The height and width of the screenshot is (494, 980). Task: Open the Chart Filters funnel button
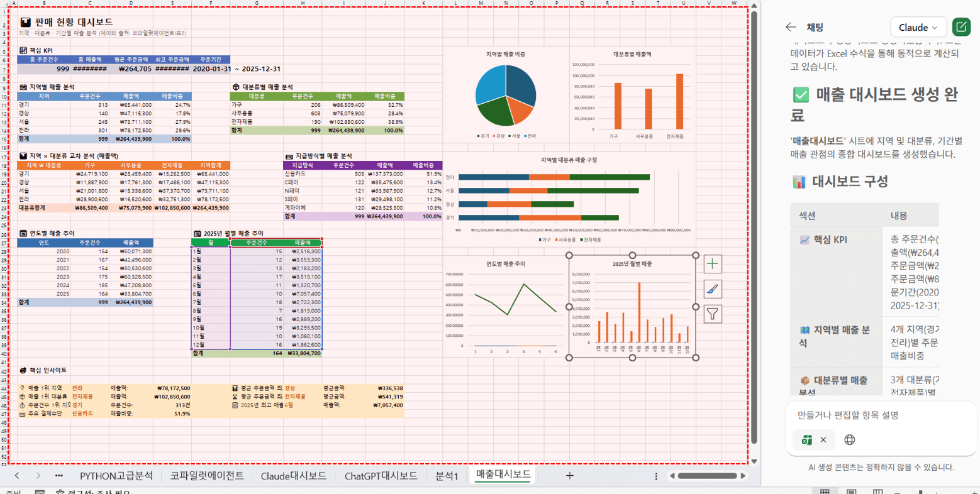click(x=712, y=314)
